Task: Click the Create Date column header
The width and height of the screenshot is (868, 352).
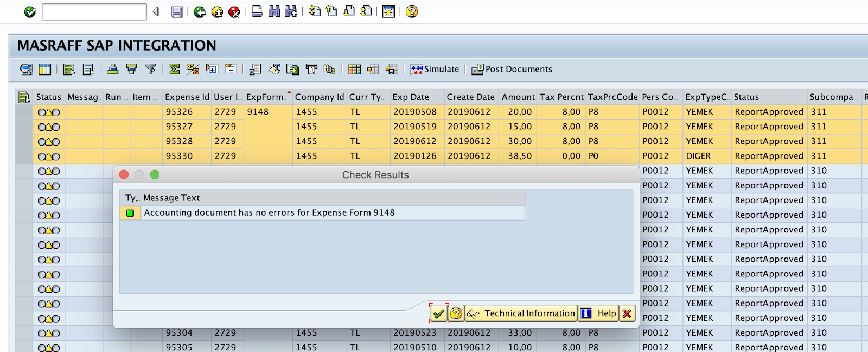Action: [x=471, y=97]
